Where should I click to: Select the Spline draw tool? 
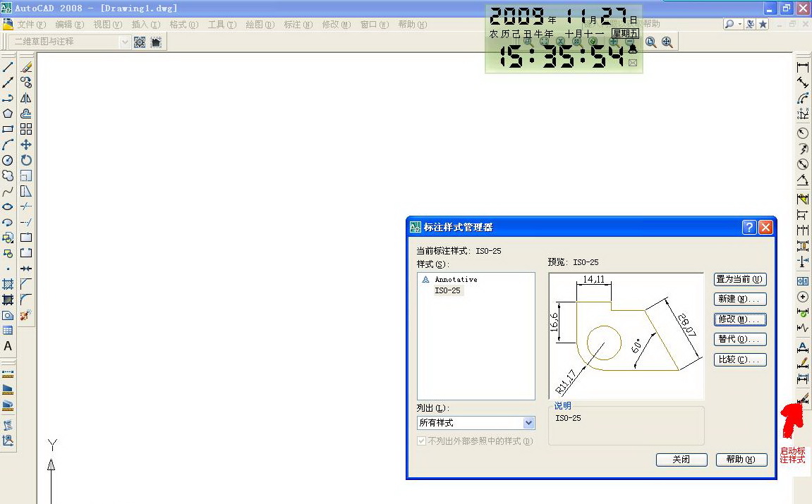(x=8, y=191)
